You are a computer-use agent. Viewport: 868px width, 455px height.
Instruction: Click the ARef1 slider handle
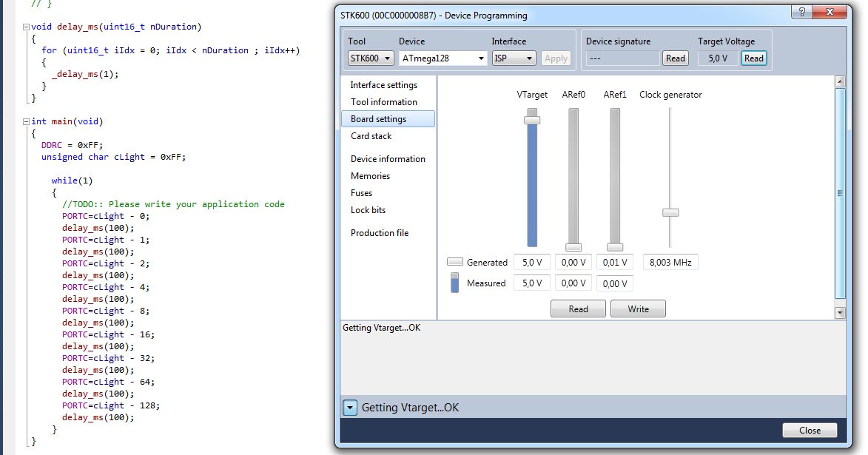pyautogui.click(x=615, y=247)
